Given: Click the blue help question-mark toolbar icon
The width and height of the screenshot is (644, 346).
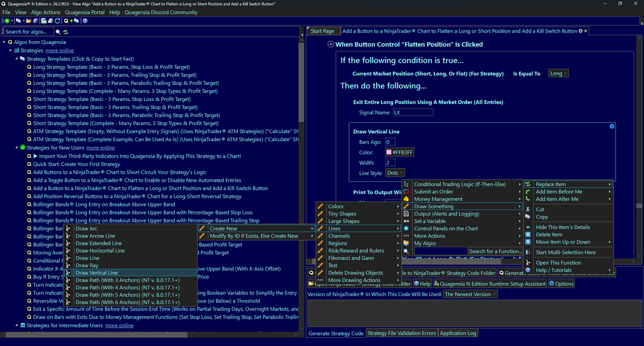Looking at the screenshot, I should pyautogui.click(x=85, y=21).
